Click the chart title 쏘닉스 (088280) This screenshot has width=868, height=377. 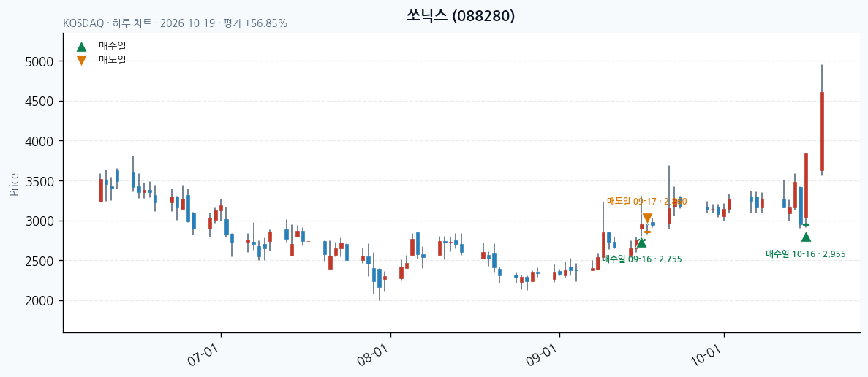[461, 17]
